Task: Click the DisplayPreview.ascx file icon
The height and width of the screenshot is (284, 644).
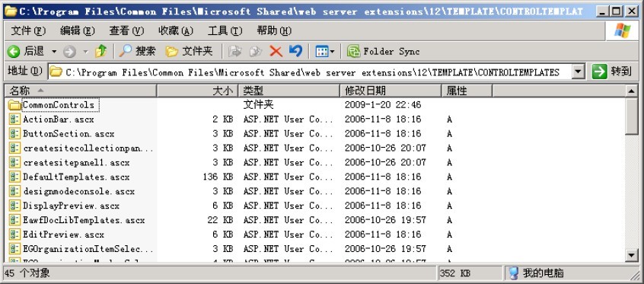Action: [15, 206]
